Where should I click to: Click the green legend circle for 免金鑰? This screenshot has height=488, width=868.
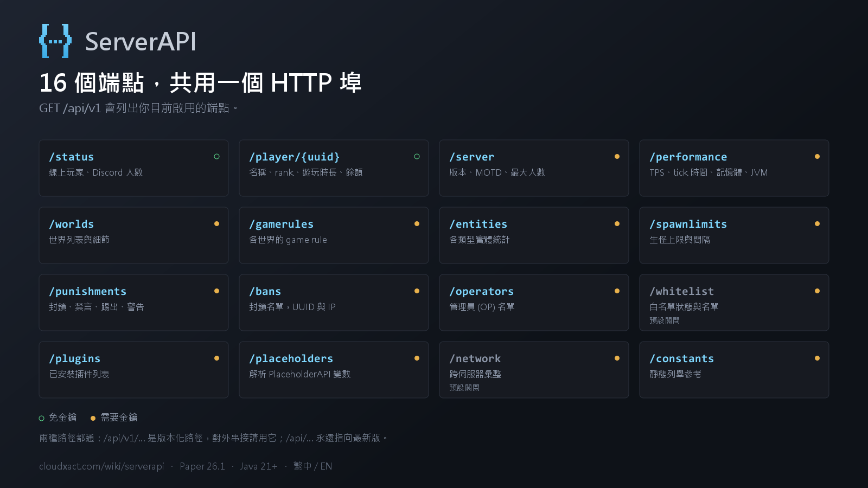click(42, 418)
